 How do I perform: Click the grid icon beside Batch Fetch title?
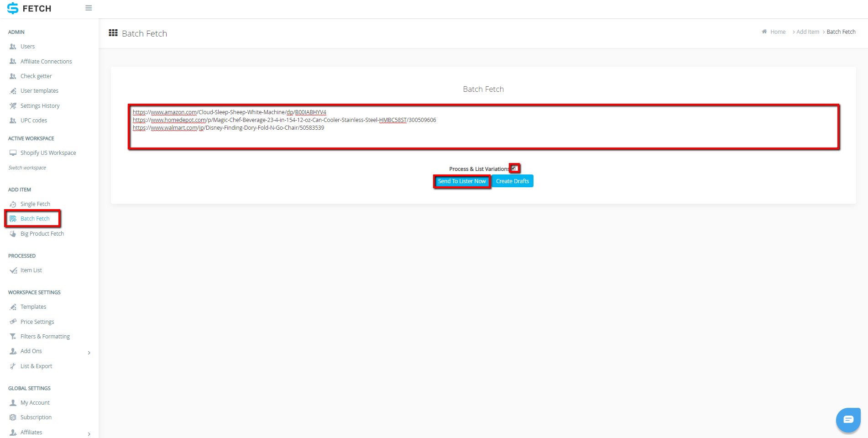[113, 33]
